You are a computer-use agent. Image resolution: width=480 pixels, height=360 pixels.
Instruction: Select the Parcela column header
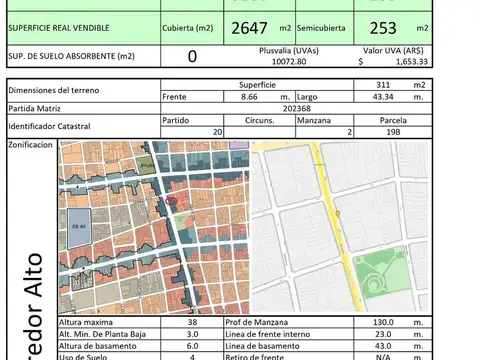(393, 120)
